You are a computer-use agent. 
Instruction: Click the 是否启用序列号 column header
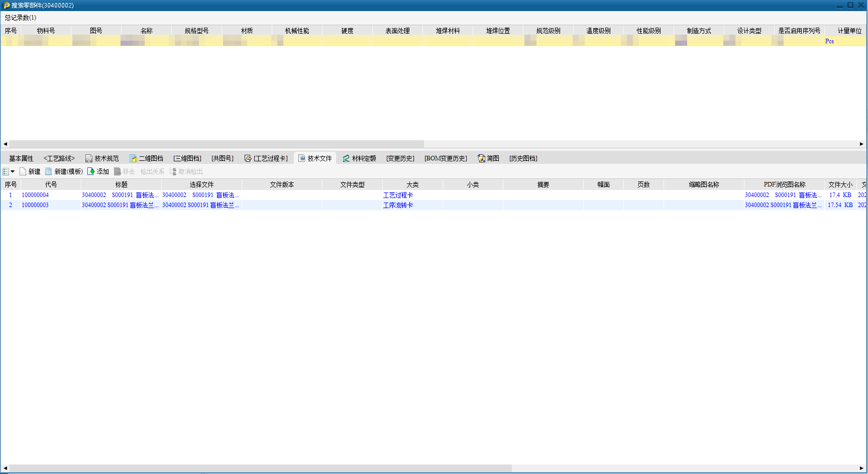point(799,31)
